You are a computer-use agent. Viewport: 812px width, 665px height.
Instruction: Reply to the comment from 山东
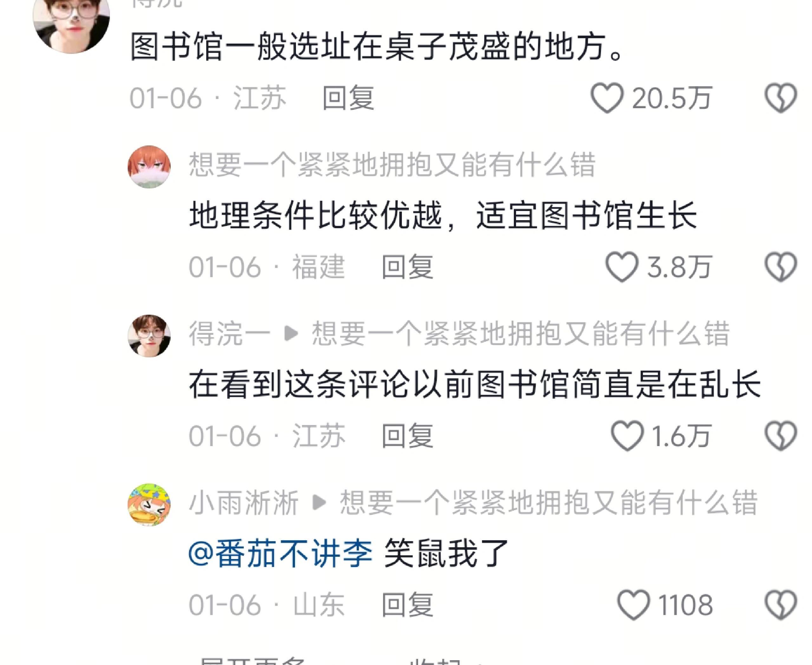(408, 605)
